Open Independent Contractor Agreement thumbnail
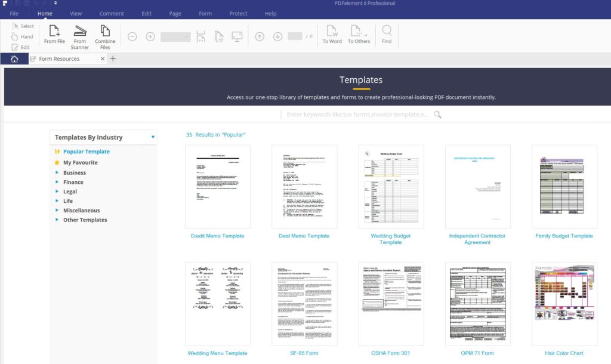The width and height of the screenshot is (611, 364). pyautogui.click(x=478, y=187)
